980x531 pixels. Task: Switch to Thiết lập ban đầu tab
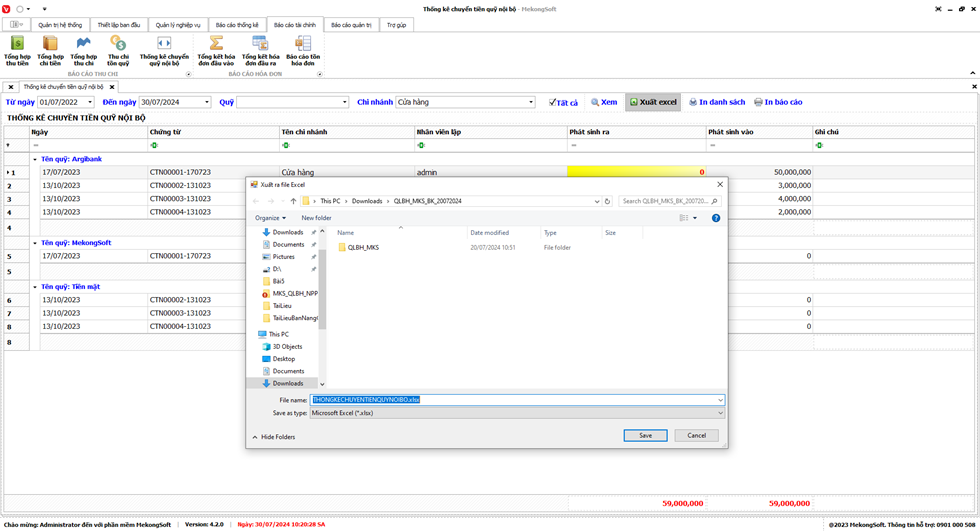coord(119,25)
